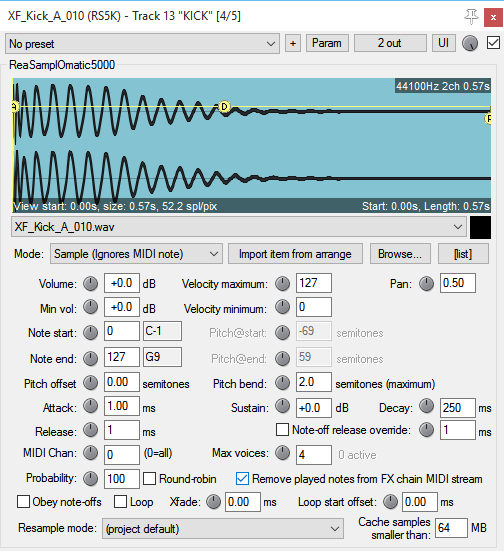Screen dimensions: 504x551
Task: Click the D decay envelope marker
Action: (224, 106)
